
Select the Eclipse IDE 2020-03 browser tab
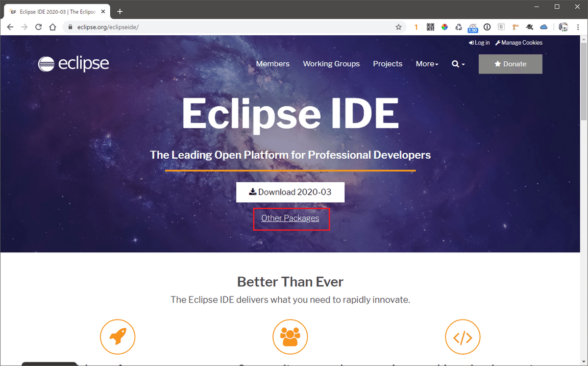tap(58, 11)
